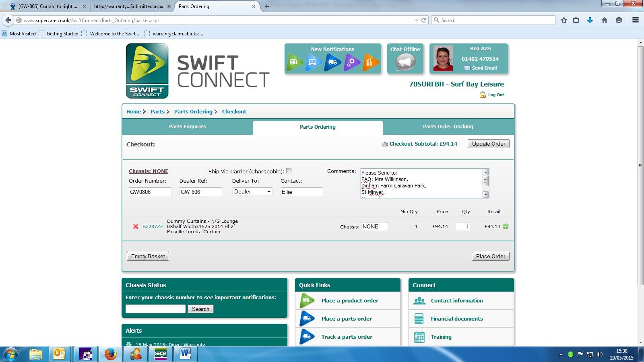Switch to Parts Order Tracking tab
Viewport: 644px width, 362px height.
tap(448, 127)
